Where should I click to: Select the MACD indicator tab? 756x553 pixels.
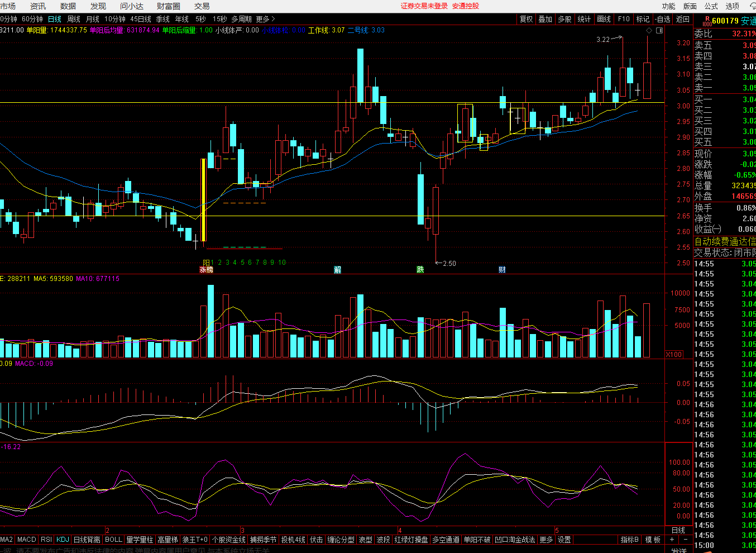coord(26,540)
